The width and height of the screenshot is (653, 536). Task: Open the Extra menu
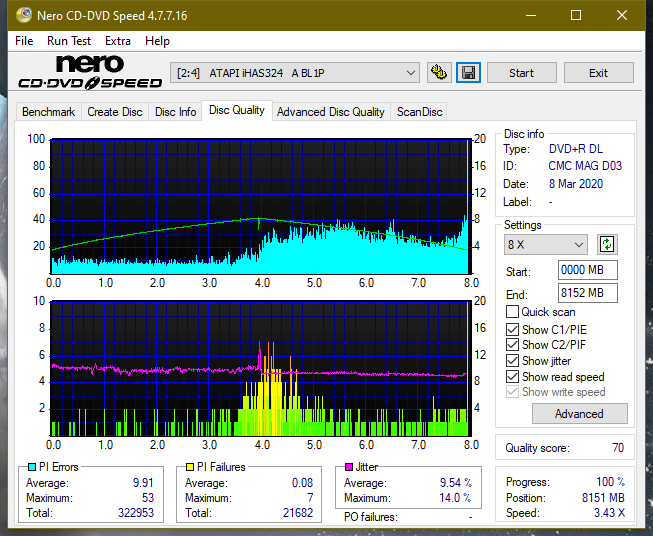(118, 41)
